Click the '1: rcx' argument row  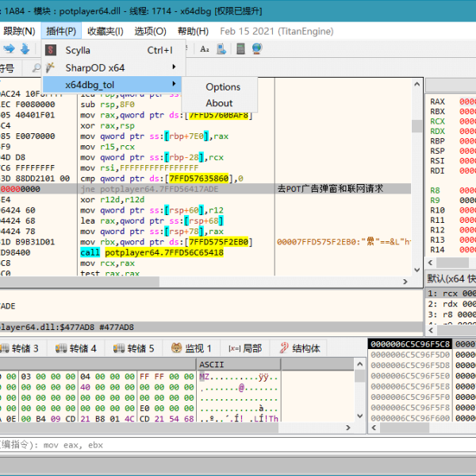[x=451, y=294]
